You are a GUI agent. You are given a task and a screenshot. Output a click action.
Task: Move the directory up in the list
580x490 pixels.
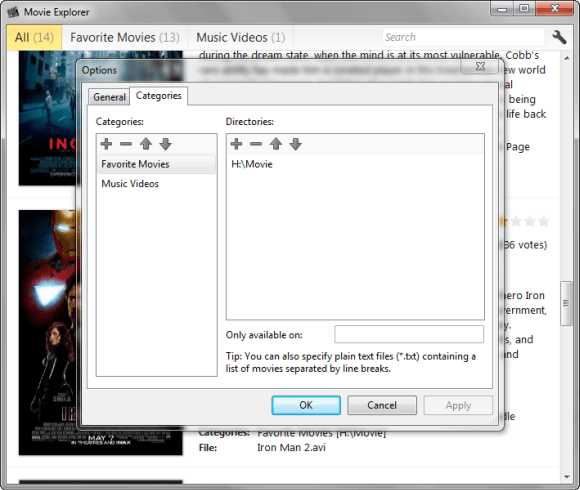(276, 144)
